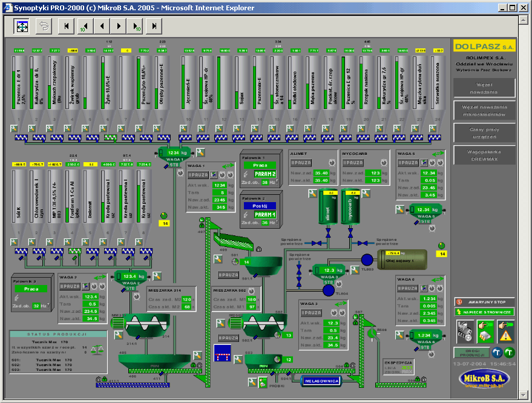Click the wrench icon beside the mycocarb tank
This screenshot has width=532, height=403.
click(x=366, y=194)
